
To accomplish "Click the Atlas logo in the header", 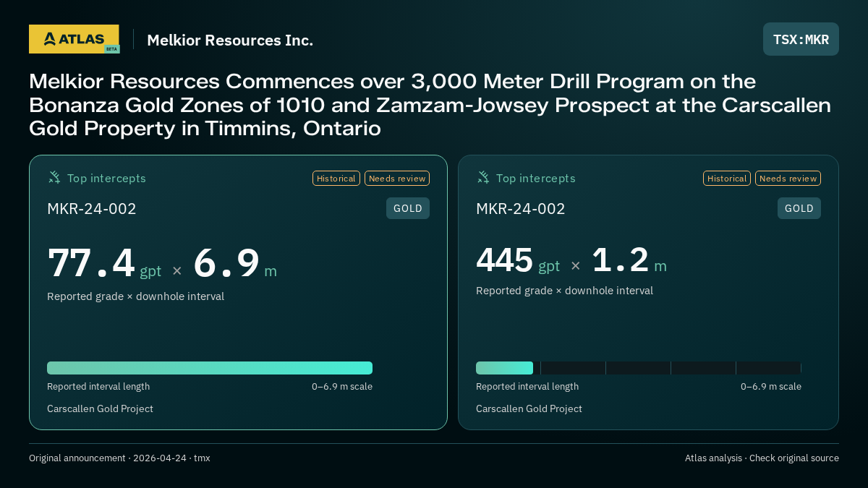I will (x=74, y=39).
